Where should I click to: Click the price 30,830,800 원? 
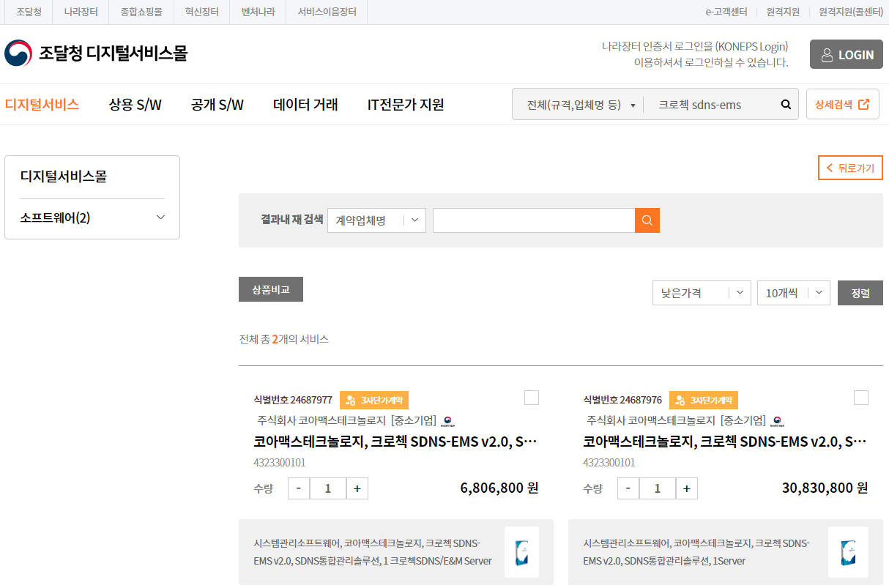point(825,488)
